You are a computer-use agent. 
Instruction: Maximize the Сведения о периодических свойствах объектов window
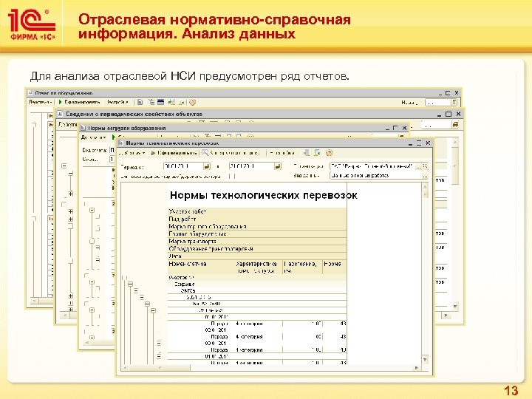[449, 114]
